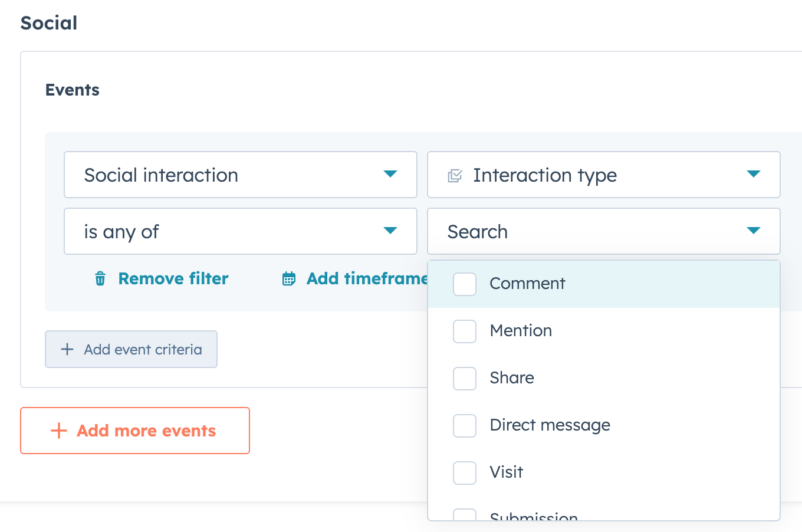Click the plus icon in Add more events
802x532 pixels.
click(x=59, y=431)
